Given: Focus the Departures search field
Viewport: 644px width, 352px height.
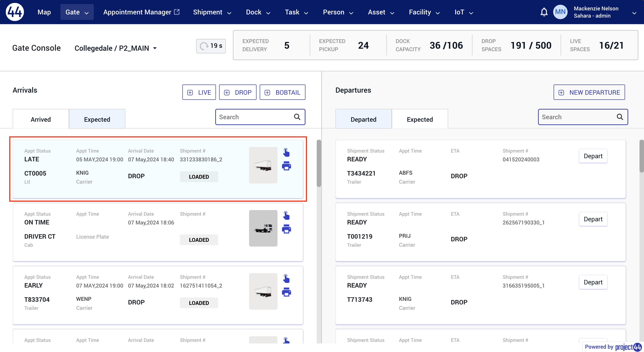Looking at the screenshot, I should [x=583, y=117].
